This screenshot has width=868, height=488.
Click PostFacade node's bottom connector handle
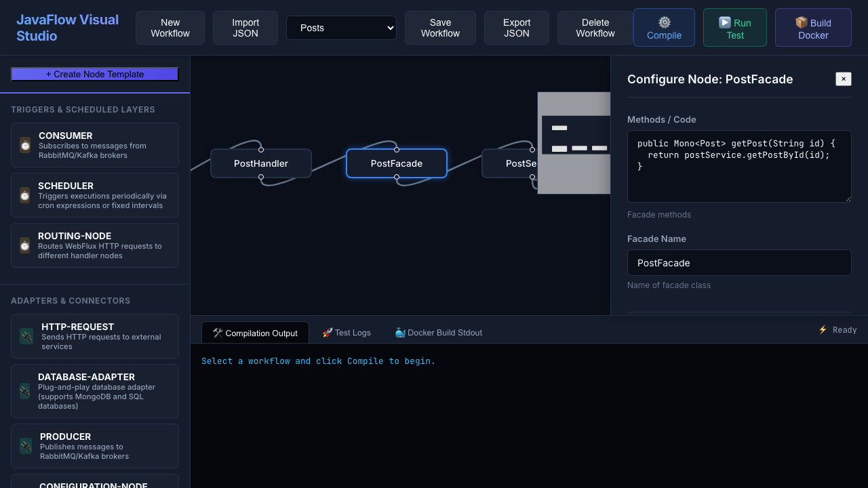tap(397, 177)
